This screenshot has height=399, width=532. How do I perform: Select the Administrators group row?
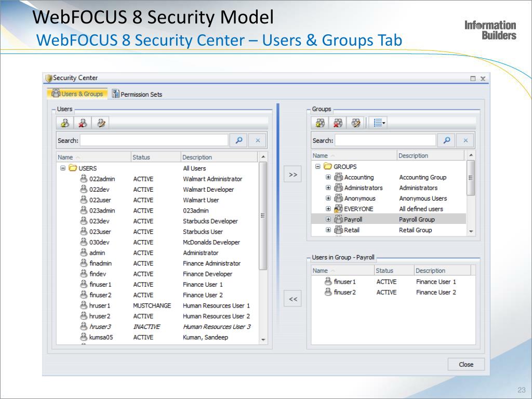[x=389, y=188]
